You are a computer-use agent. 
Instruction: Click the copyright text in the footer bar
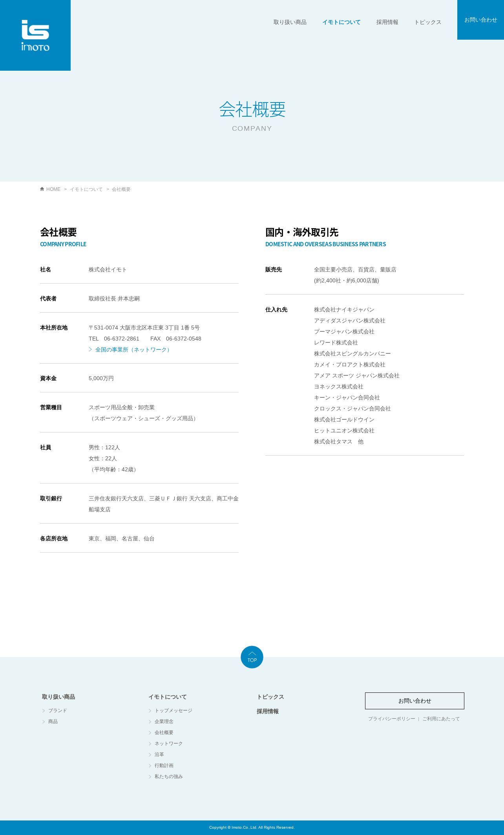(x=252, y=828)
